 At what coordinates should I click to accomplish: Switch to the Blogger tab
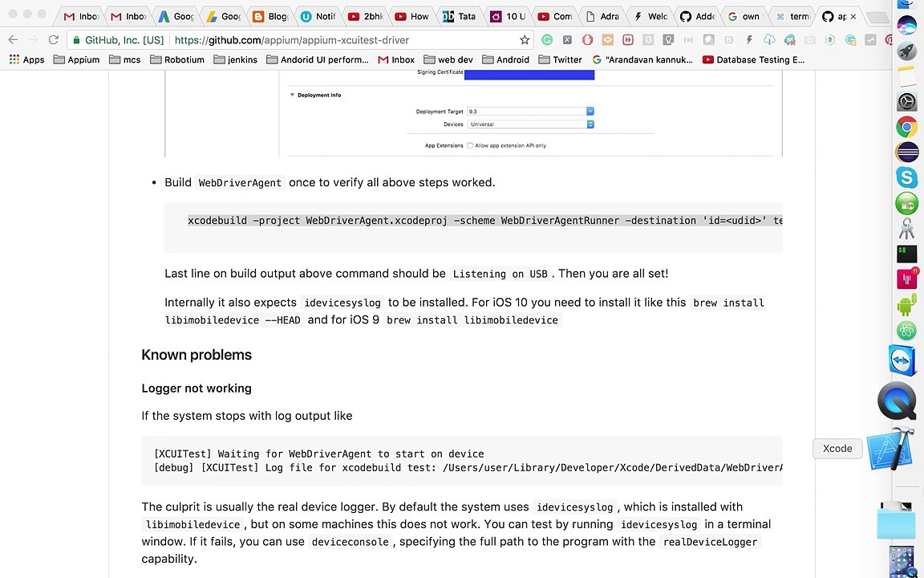270,17
